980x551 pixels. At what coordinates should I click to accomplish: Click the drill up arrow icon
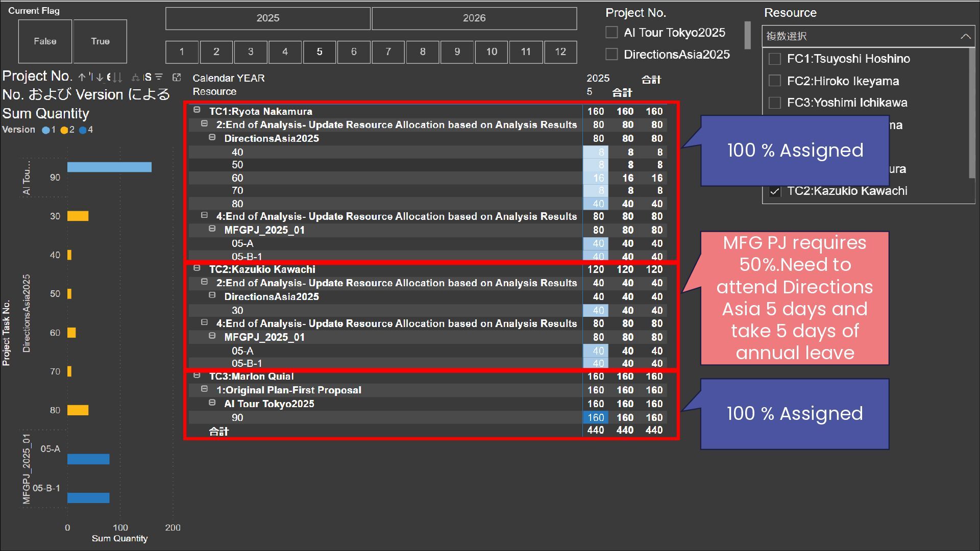(82, 77)
